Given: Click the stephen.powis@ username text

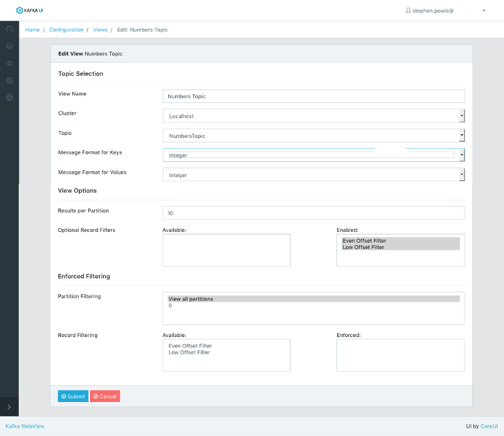Looking at the screenshot, I should coord(433,11).
